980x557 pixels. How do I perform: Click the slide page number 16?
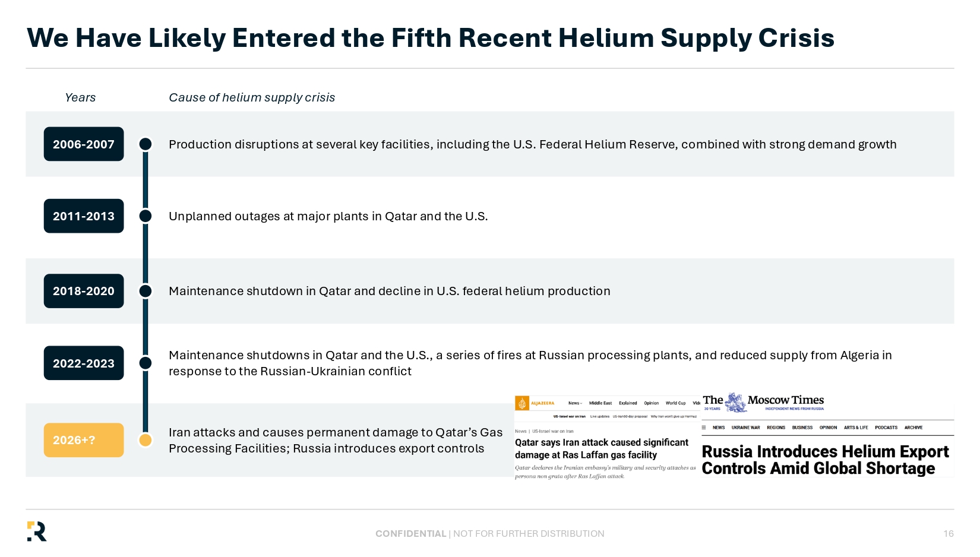point(949,534)
